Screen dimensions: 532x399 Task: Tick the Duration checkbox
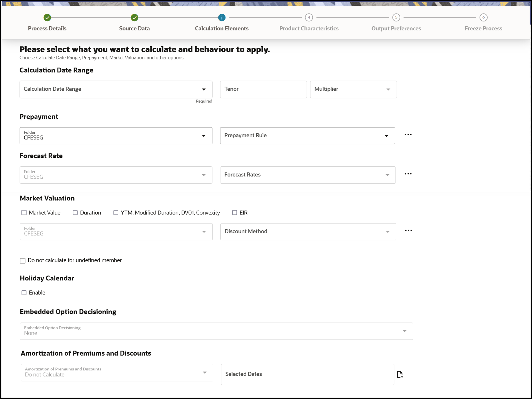click(x=75, y=213)
